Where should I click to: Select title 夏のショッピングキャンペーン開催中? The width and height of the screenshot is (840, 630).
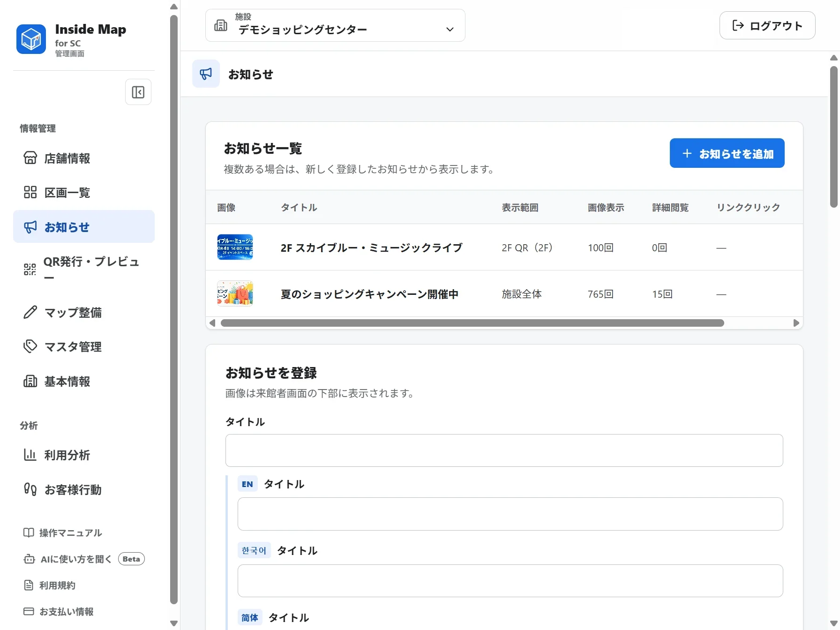click(369, 294)
